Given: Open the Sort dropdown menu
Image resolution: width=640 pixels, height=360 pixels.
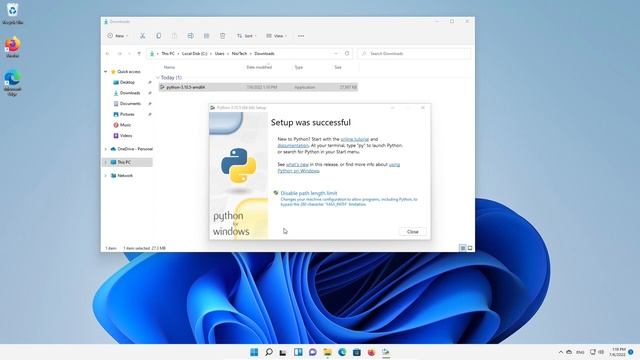Looking at the screenshot, I should pyautogui.click(x=246, y=36).
